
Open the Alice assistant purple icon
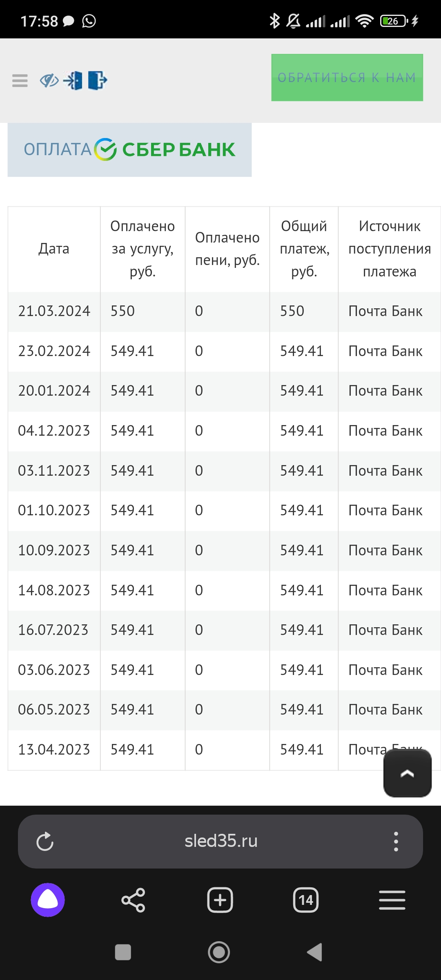point(48,900)
